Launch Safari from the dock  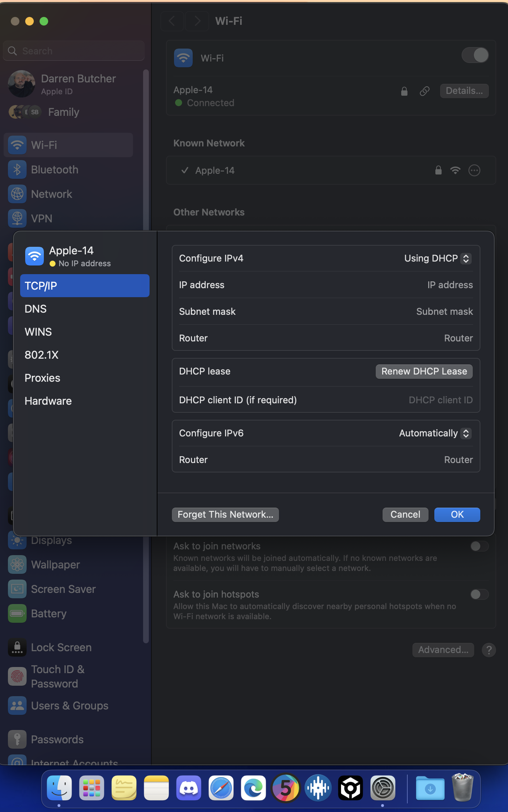pos(221,788)
